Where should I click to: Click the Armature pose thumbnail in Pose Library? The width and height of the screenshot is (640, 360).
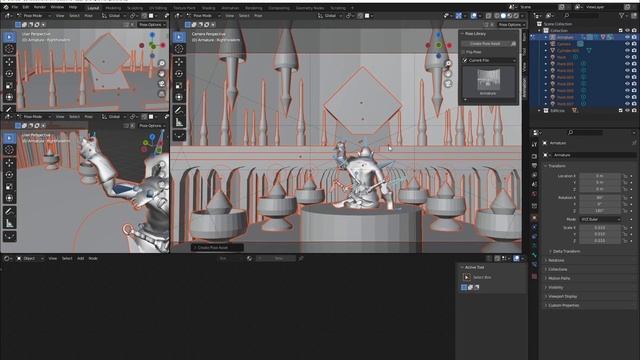(488, 82)
